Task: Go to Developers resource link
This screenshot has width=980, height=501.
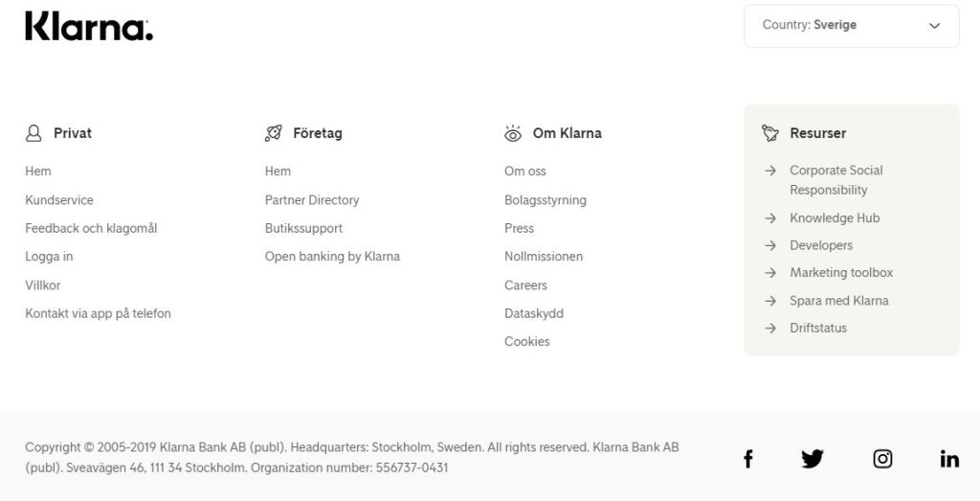Action: point(821,245)
